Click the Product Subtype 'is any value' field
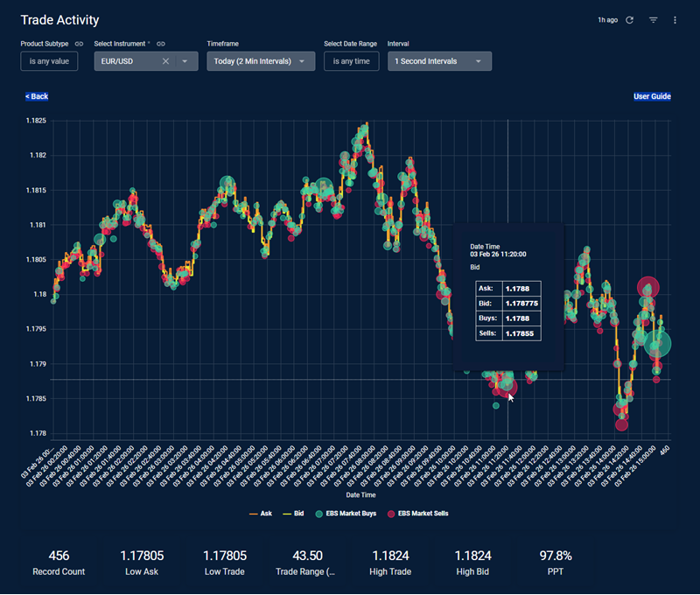The height and width of the screenshot is (595, 700). 49,61
